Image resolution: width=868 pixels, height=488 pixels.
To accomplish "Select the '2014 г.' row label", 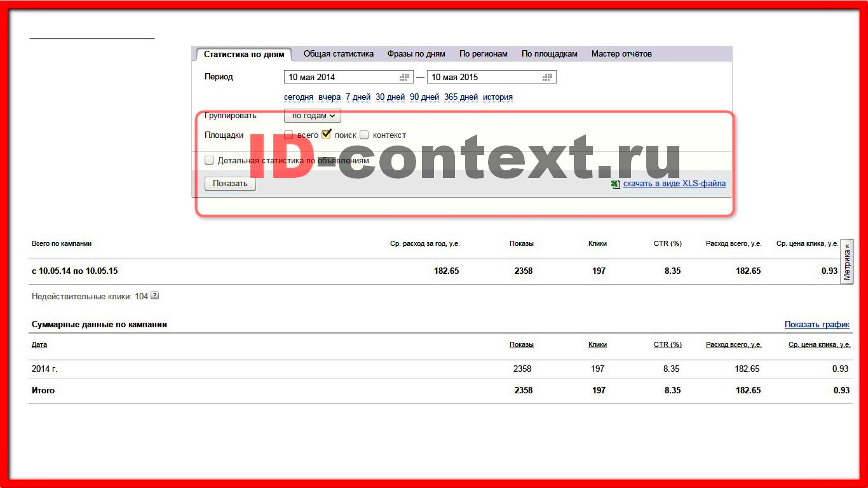I will [44, 369].
